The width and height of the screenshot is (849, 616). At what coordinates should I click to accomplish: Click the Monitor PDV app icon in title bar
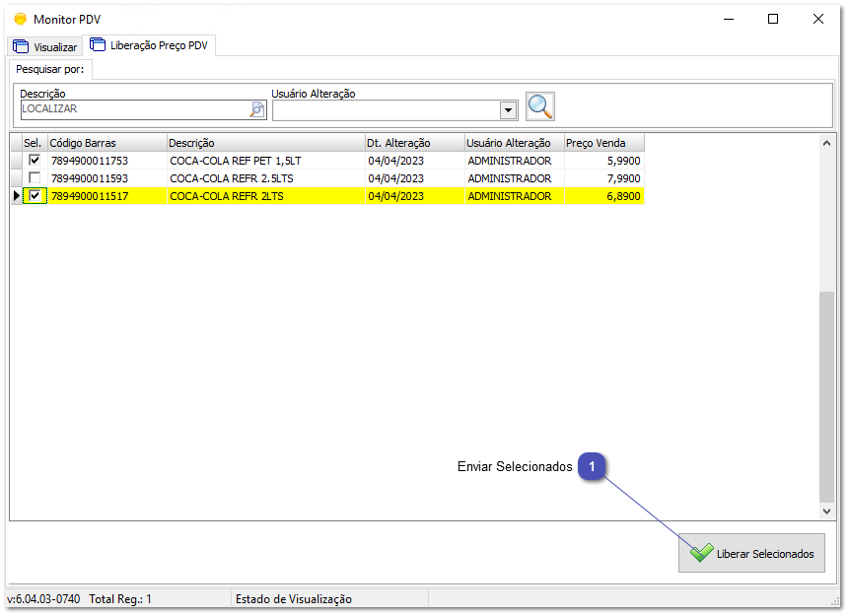click(x=20, y=19)
